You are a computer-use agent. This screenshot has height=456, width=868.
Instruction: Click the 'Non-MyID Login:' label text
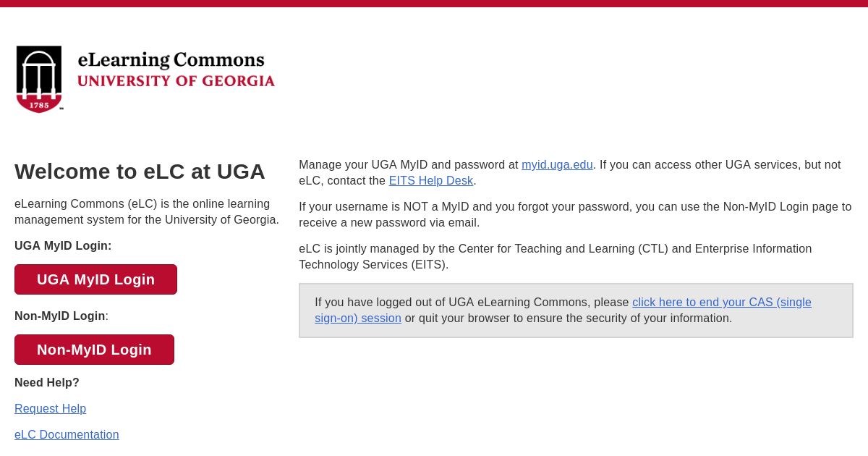[x=61, y=316]
